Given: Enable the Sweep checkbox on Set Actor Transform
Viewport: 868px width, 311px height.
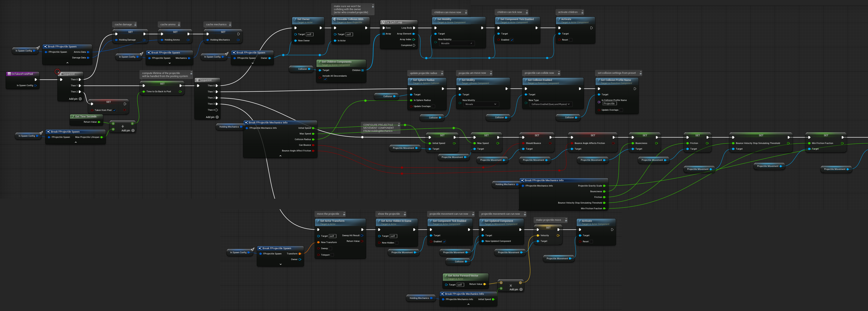Looking at the screenshot, I should (x=331, y=248).
